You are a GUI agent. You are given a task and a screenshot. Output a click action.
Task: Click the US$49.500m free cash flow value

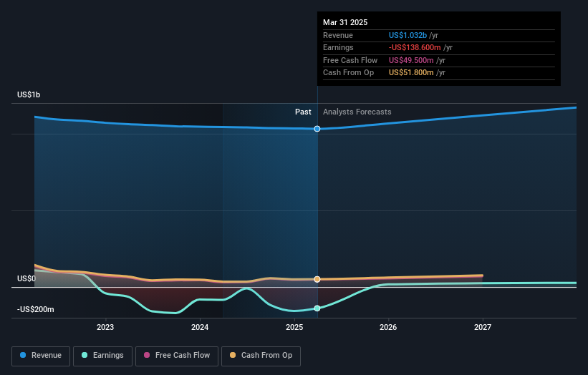(x=411, y=60)
